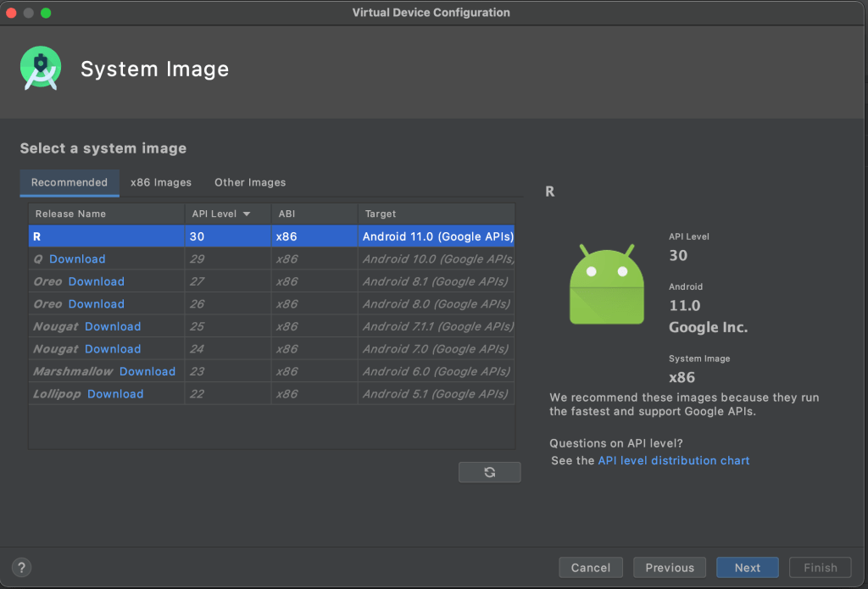This screenshot has height=589, width=868.
Task: Select the Recommended tab
Action: click(x=70, y=182)
